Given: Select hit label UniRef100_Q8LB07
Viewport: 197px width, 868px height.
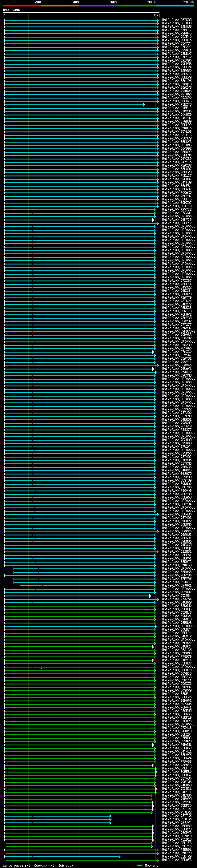Looking at the screenshot, I should 177,54.
